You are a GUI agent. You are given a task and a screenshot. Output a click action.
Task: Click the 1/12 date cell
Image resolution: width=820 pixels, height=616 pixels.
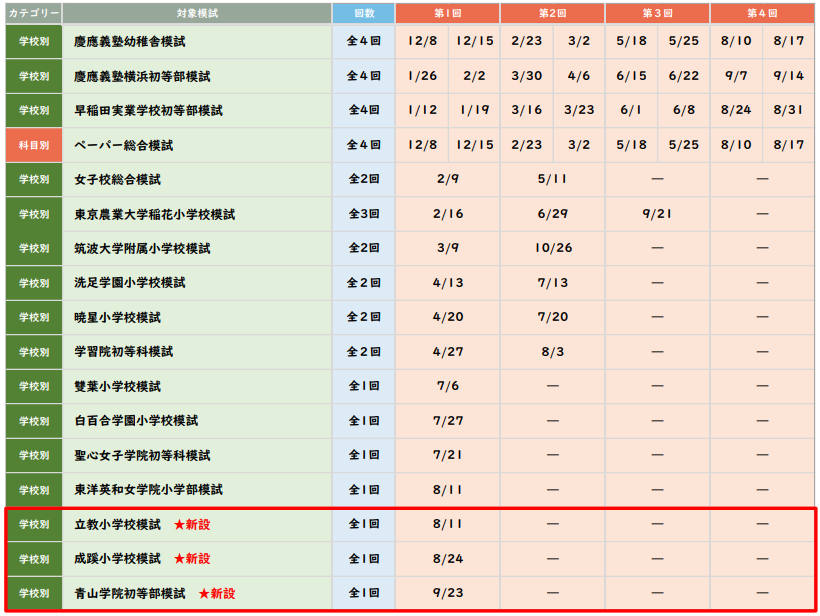(422, 110)
